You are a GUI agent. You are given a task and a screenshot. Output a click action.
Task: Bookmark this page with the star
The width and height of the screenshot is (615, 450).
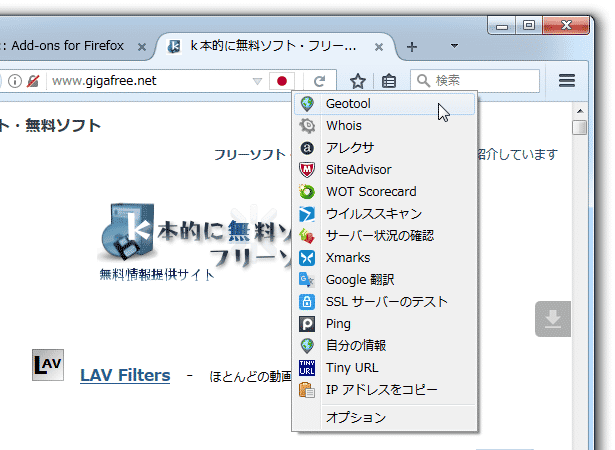click(358, 81)
